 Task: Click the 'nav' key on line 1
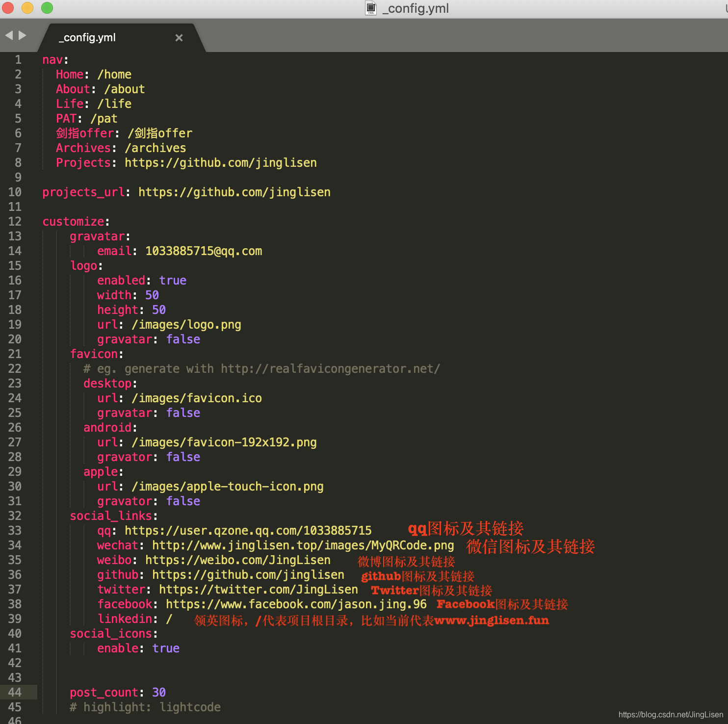point(52,60)
